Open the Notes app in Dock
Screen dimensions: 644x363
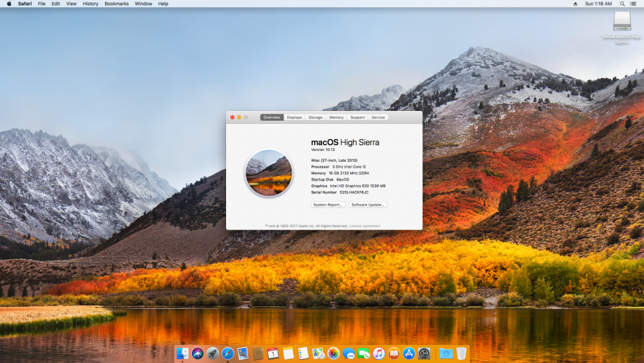289,353
